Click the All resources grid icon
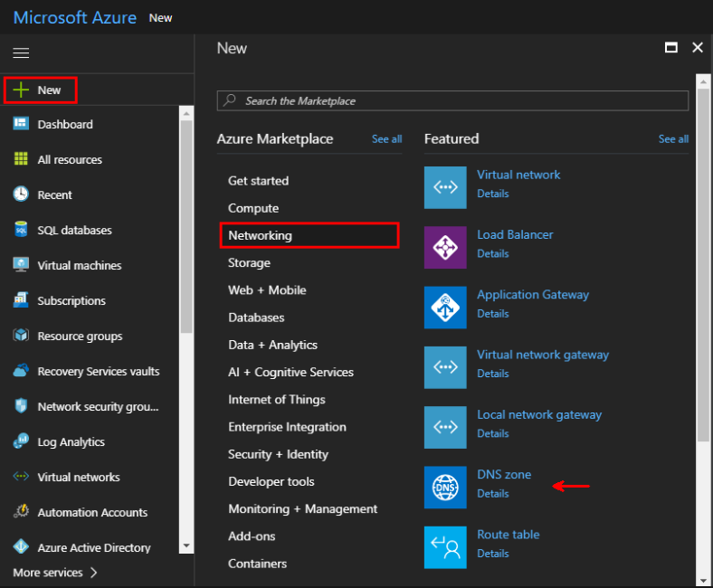Viewport: 713px width, 588px height. click(x=21, y=158)
